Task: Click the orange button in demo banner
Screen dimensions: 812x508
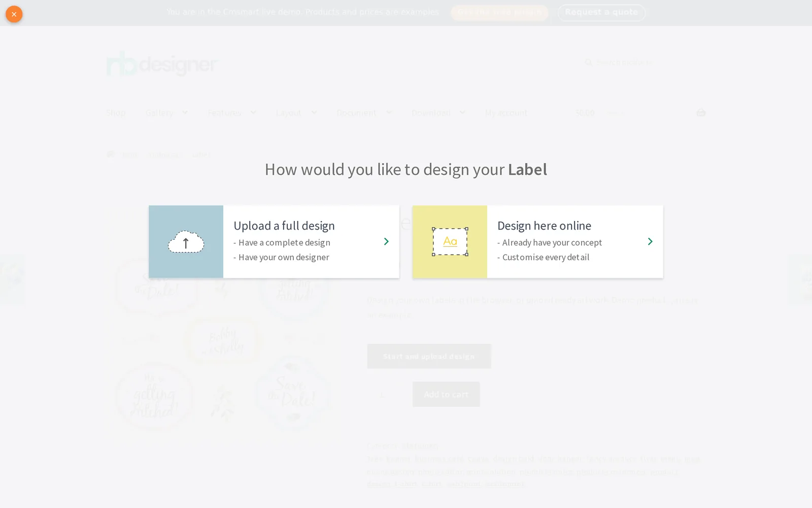Action: point(499,12)
